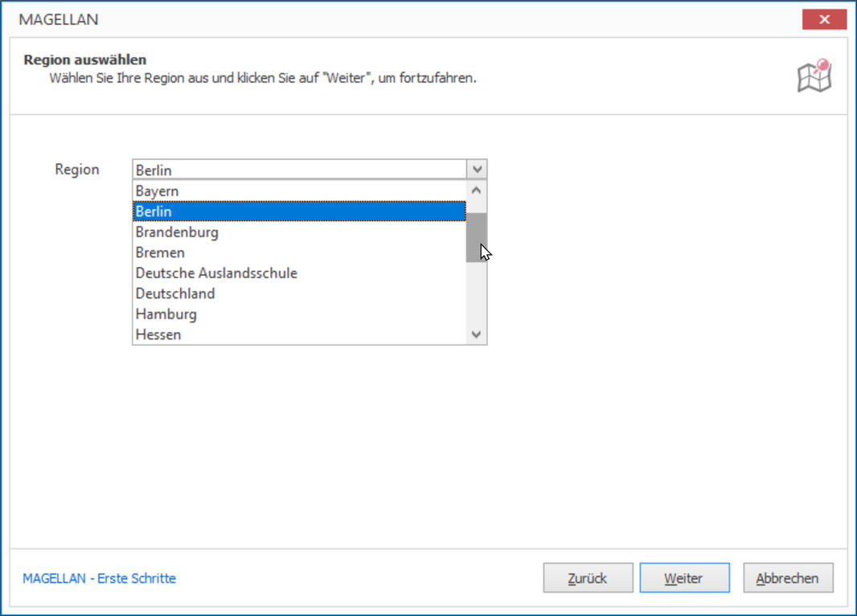The width and height of the screenshot is (857, 616).
Task: Click the list scrollbar up arrow
Action: coord(476,191)
